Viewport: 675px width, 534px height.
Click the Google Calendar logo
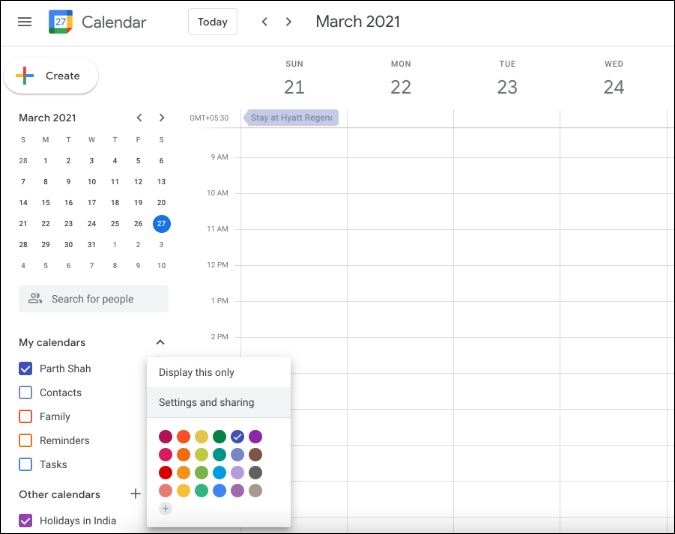[60, 22]
